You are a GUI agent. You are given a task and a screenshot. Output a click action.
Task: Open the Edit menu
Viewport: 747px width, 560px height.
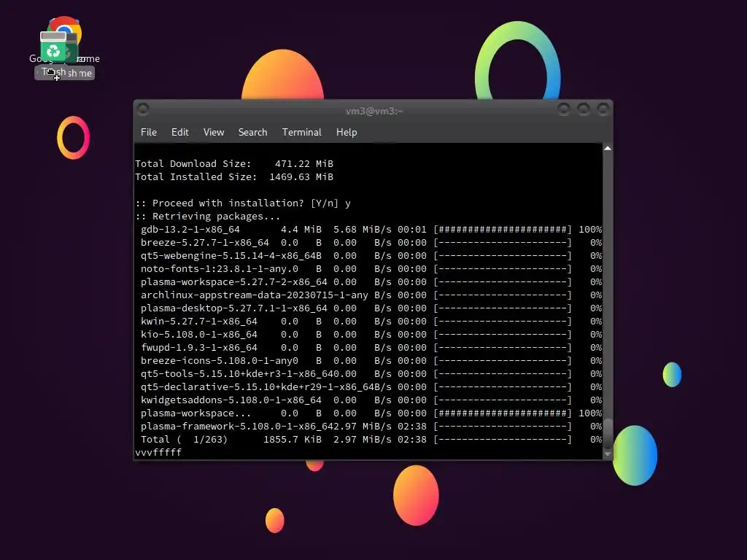click(x=179, y=133)
